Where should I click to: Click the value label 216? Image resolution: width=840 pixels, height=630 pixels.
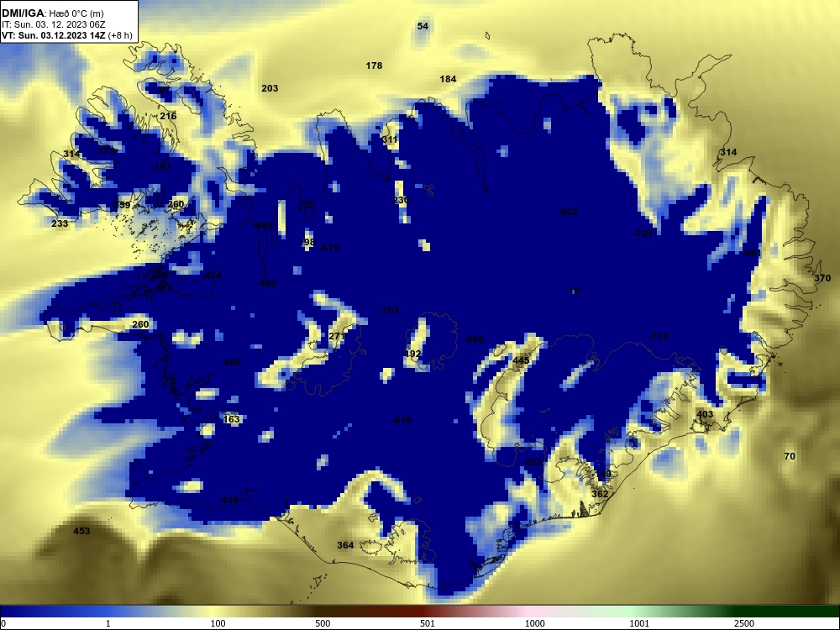(168, 116)
